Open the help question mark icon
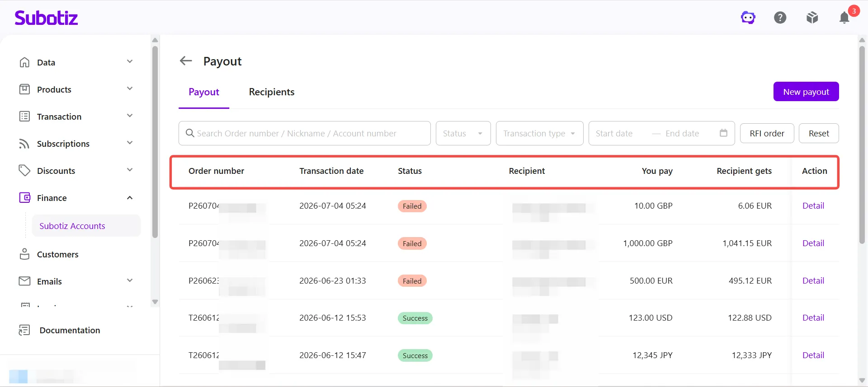The height and width of the screenshot is (387, 868). tap(780, 18)
